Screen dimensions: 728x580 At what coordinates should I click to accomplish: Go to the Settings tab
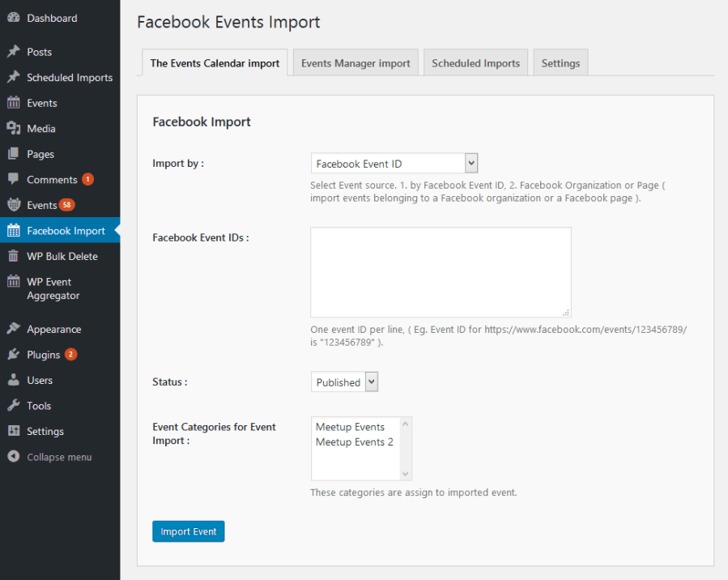[560, 63]
